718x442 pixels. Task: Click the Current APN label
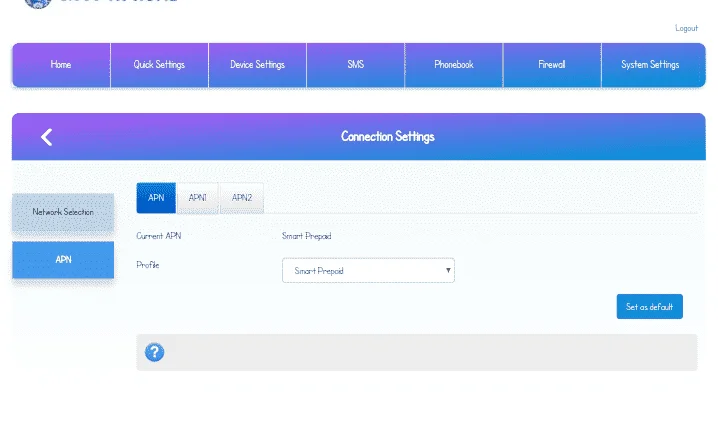coord(158,236)
